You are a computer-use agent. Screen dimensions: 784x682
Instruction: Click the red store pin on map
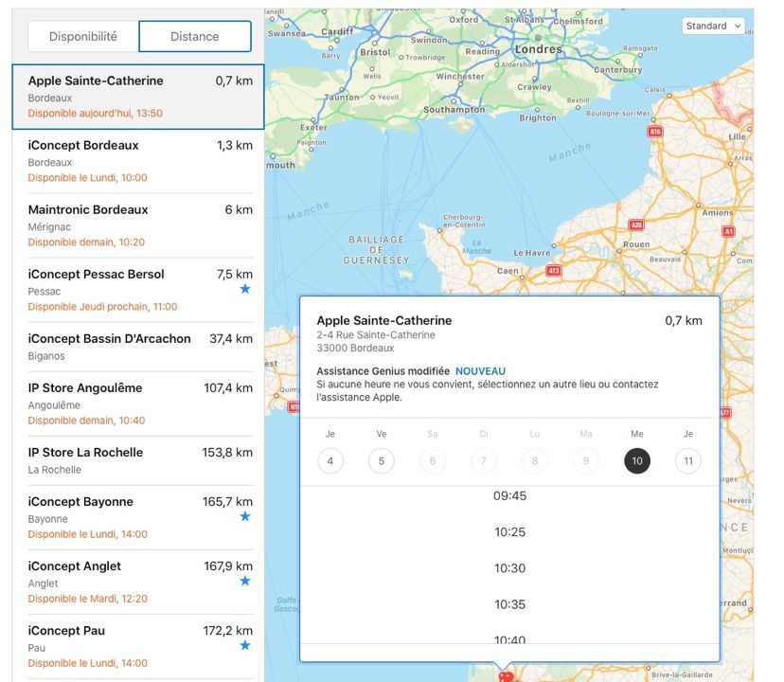coord(506,676)
